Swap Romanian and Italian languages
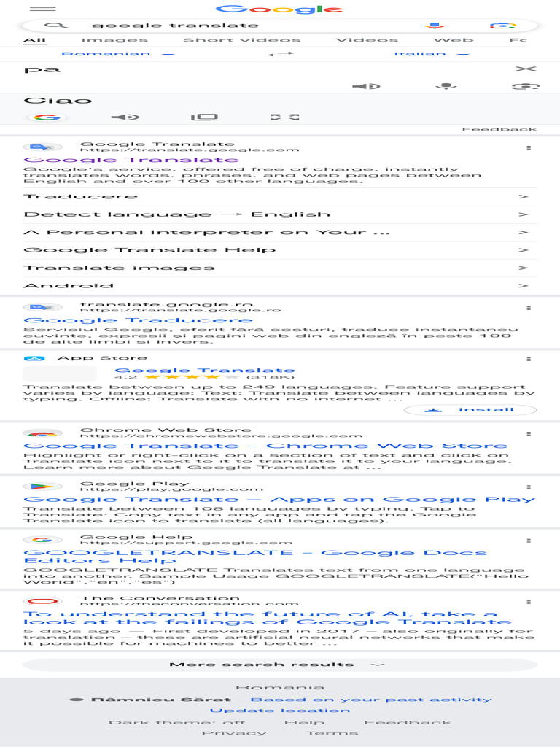 click(281, 54)
